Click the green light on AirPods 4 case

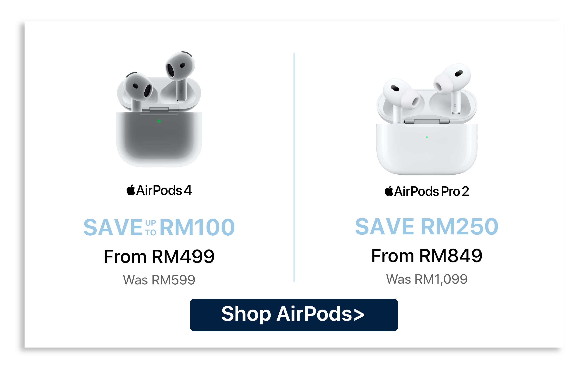[159, 121]
